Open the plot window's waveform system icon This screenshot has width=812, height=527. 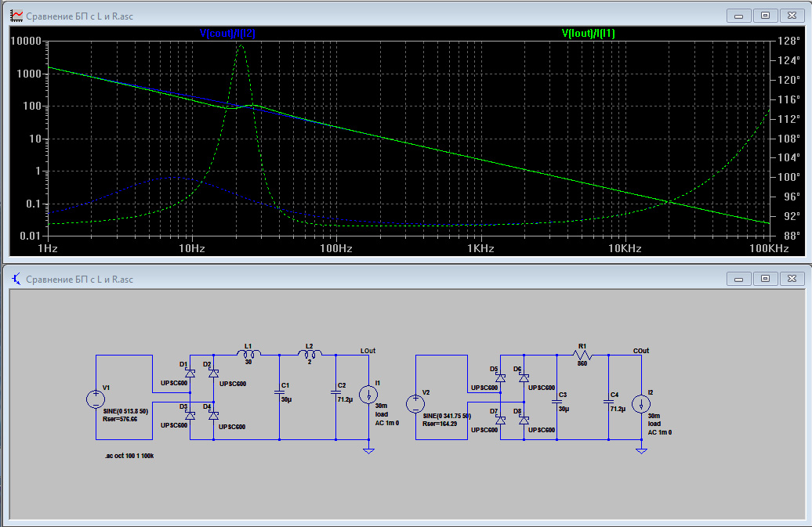(16, 15)
